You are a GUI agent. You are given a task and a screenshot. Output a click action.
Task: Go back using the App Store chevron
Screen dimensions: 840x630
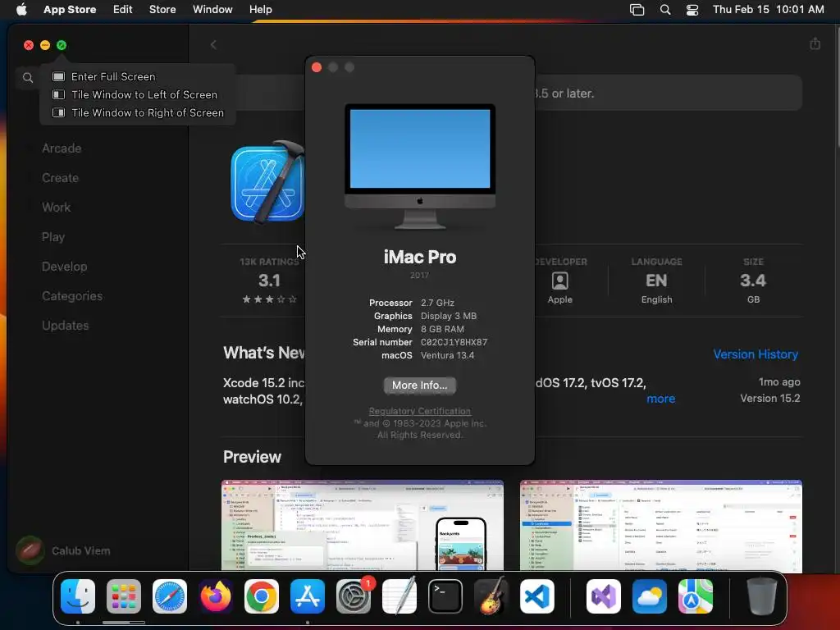(213, 44)
